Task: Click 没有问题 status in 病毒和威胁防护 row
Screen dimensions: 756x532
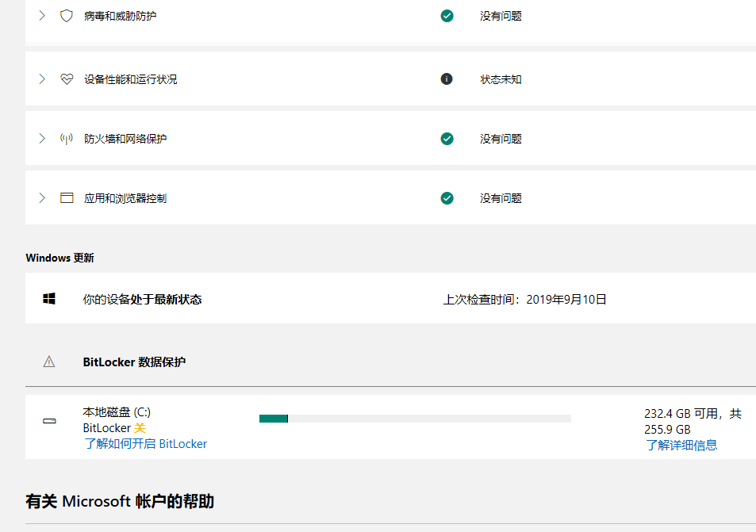Action: tap(501, 16)
